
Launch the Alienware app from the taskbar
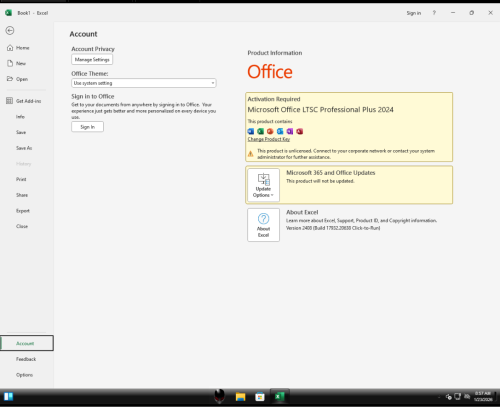click(219, 396)
